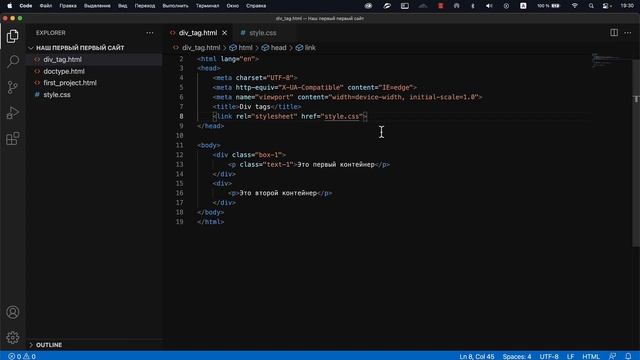Click link in the breadcrumb
The width and height of the screenshot is (640, 360).
tap(310, 48)
